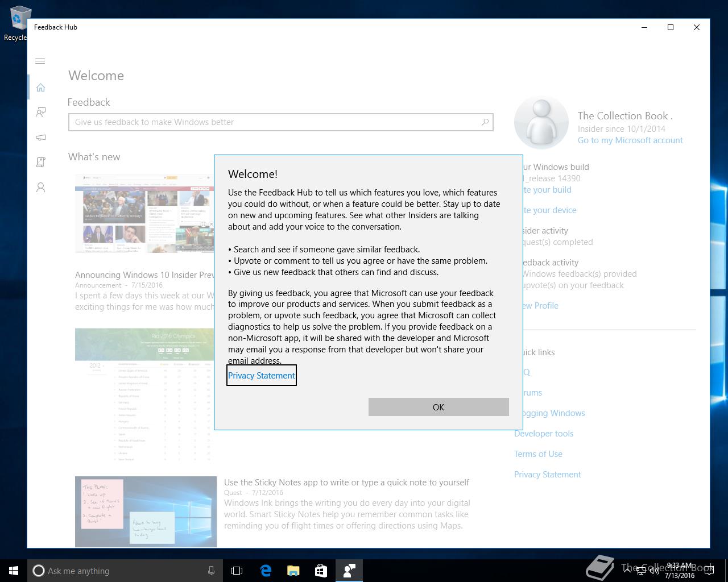Open Privacy Statement quick link in sidebar list
The image size is (728, 582).
tap(548, 475)
